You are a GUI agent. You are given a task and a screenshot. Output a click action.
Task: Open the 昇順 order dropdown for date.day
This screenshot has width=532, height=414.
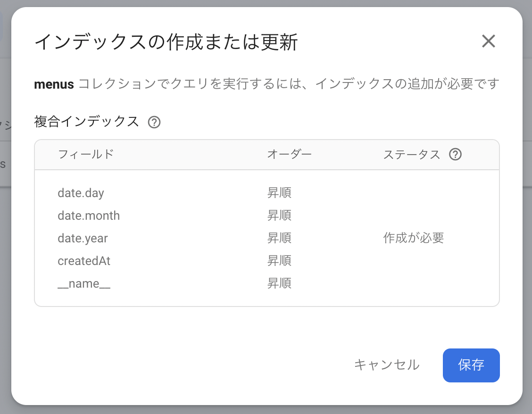point(279,193)
